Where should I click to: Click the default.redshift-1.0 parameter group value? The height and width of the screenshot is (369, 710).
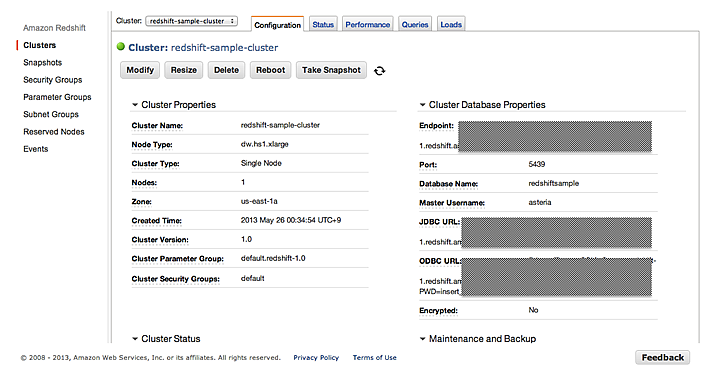point(273,258)
